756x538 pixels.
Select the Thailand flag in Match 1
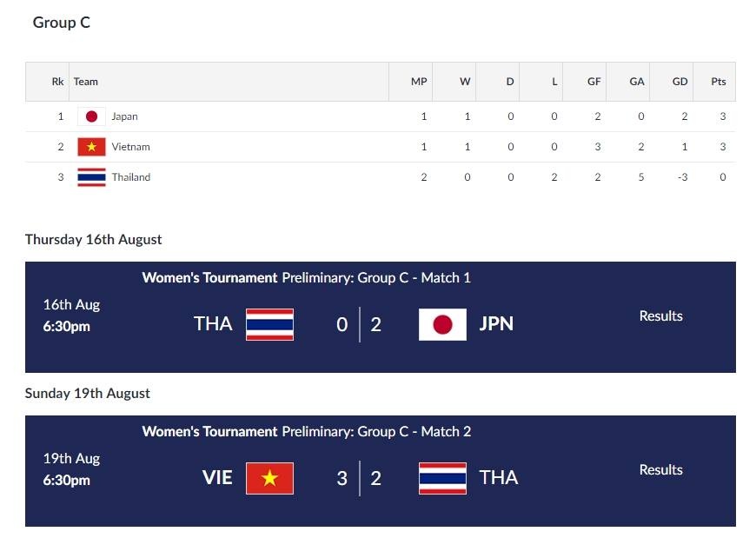pyautogui.click(x=269, y=323)
